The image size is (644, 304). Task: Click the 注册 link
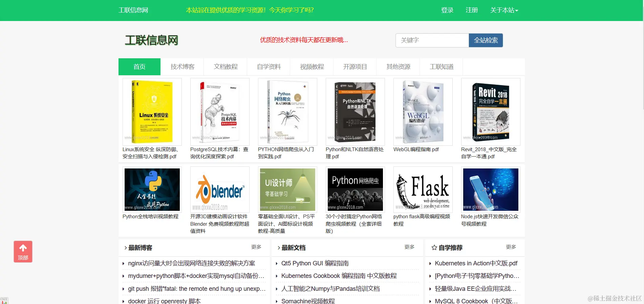tap(472, 10)
